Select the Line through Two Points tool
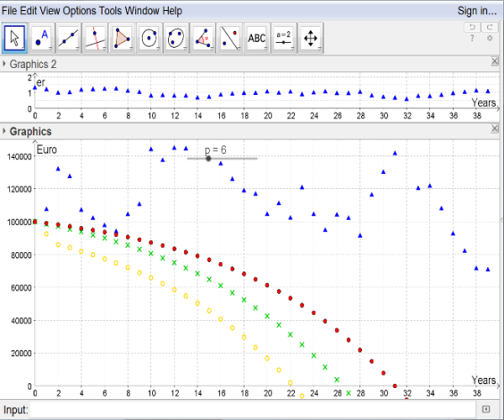Image resolution: width=504 pixels, height=420 pixels. 69,38
